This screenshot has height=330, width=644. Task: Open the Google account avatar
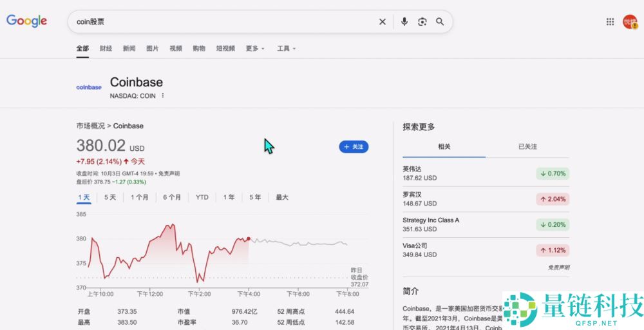[x=630, y=22]
